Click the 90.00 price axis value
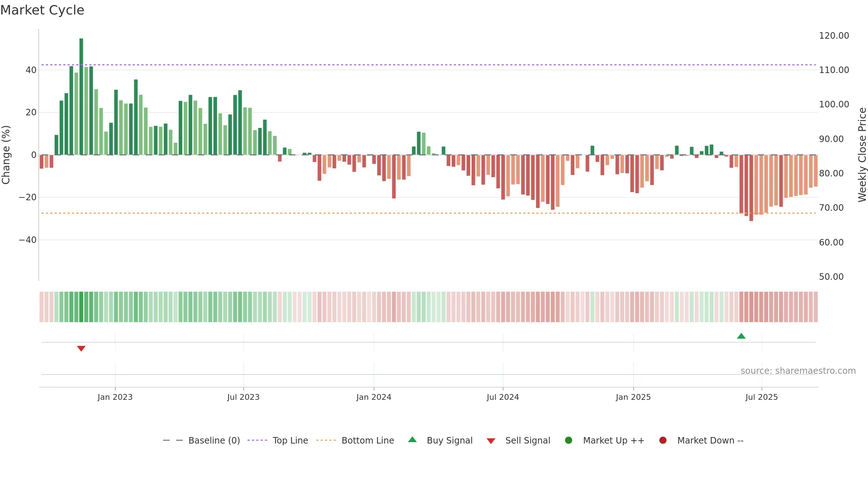The height and width of the screenshot is (488, 868). pyautogui.click(x=831, y=139)
